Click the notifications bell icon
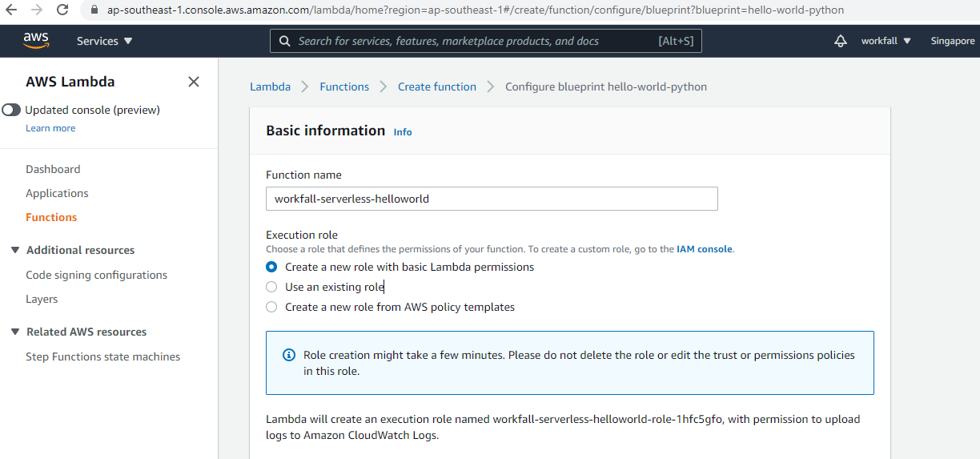The width and height of the screenshot is (980, 459). pos(840,41)
